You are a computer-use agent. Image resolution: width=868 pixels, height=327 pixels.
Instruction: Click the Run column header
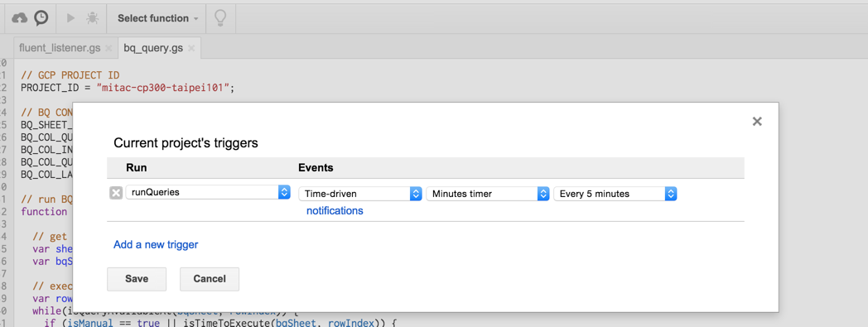pos(137,168)
